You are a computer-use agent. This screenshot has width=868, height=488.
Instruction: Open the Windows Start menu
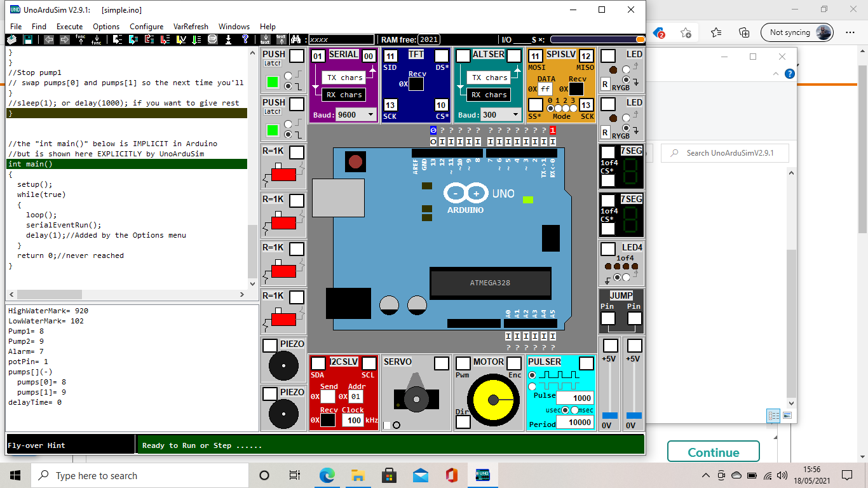tap(15, 475)
